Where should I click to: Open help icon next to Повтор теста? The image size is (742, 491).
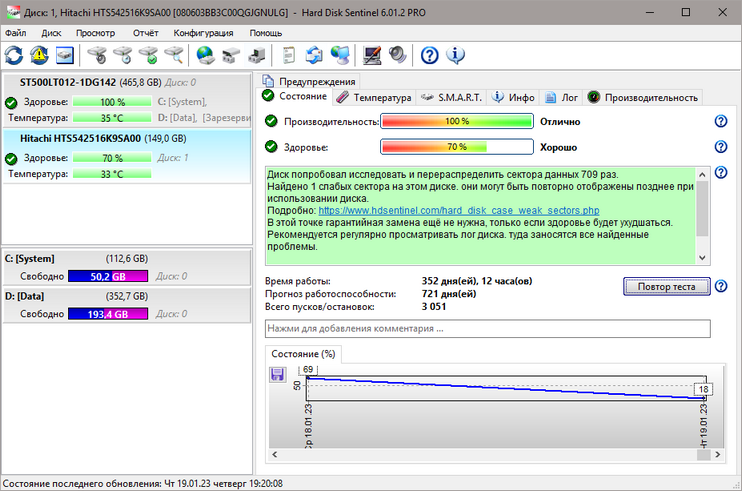[721, 286]
